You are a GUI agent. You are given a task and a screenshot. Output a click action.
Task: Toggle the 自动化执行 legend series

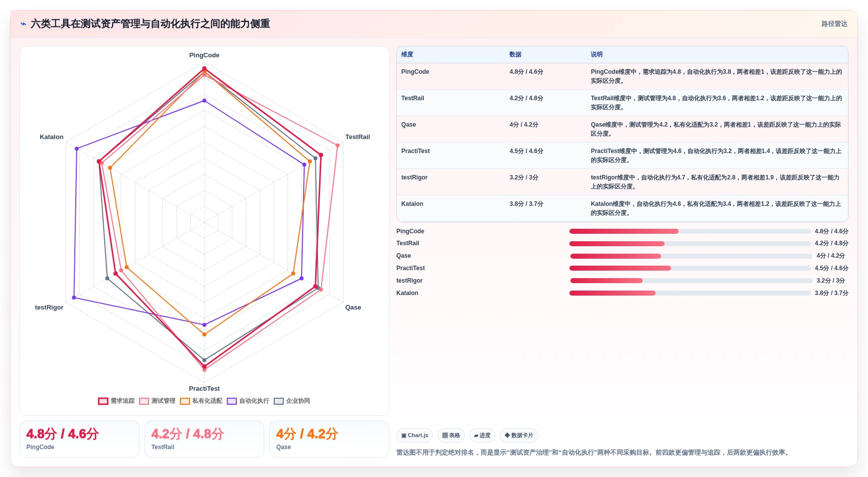[248, 401]
